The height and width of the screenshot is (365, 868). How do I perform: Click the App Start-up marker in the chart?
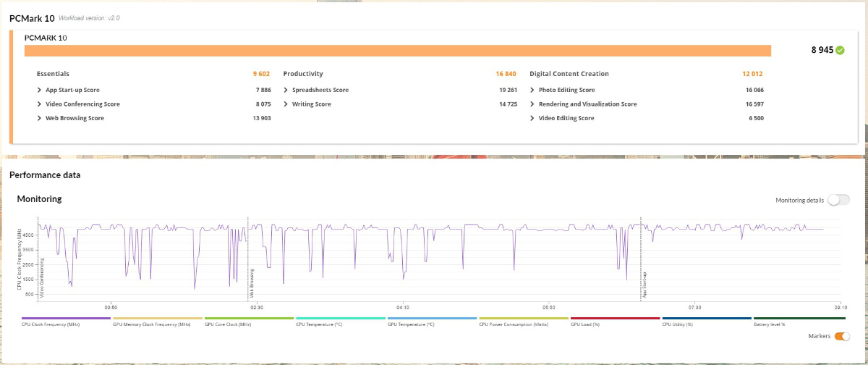click(x=645, y=285)
